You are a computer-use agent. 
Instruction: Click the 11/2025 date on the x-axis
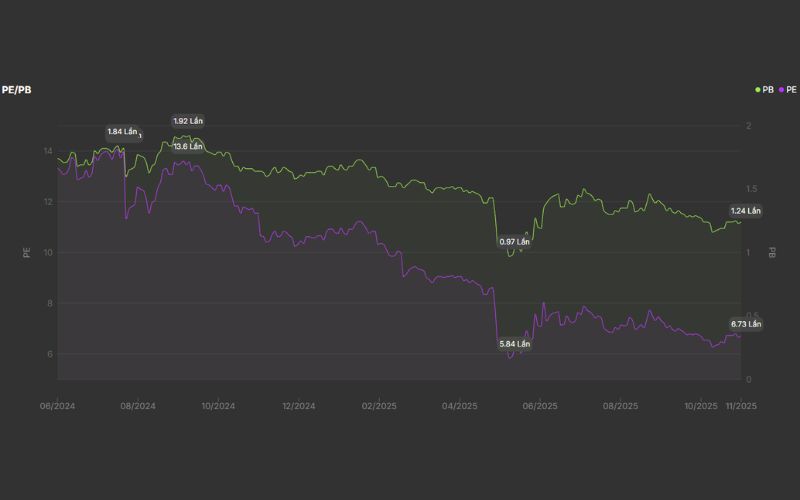click(741, 406)
